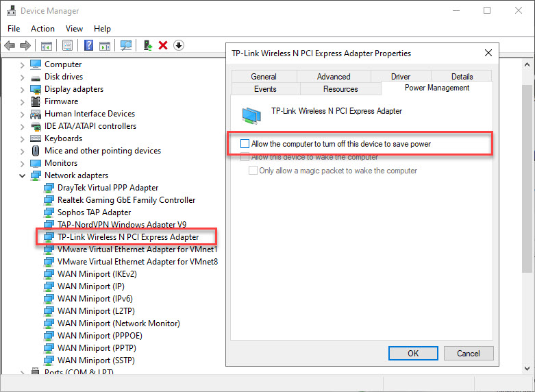Viewport: 535px width, 392px height.
Task: Expand the IDE ATA/ATAPI controllers node
Action: click(x=22, y=126)
